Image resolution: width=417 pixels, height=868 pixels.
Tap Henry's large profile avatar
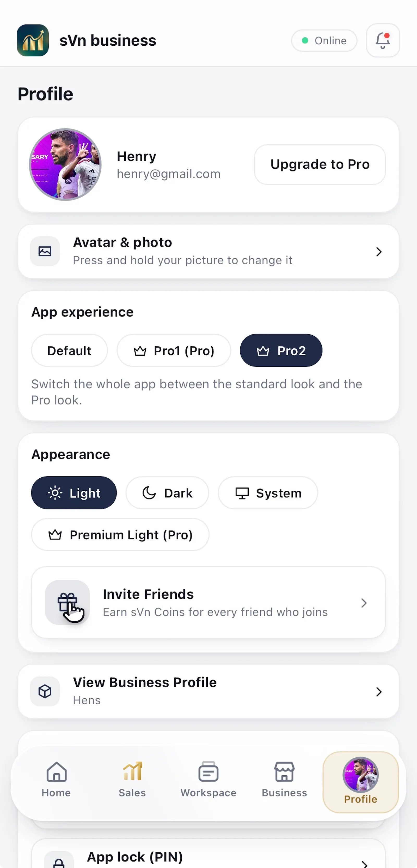[x=65, y=164]
